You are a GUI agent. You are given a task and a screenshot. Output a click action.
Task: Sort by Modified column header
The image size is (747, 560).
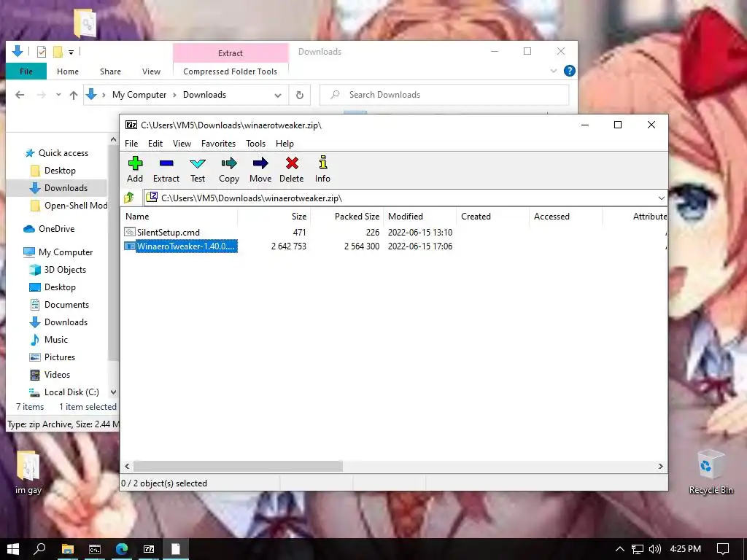tap(419, 216)
